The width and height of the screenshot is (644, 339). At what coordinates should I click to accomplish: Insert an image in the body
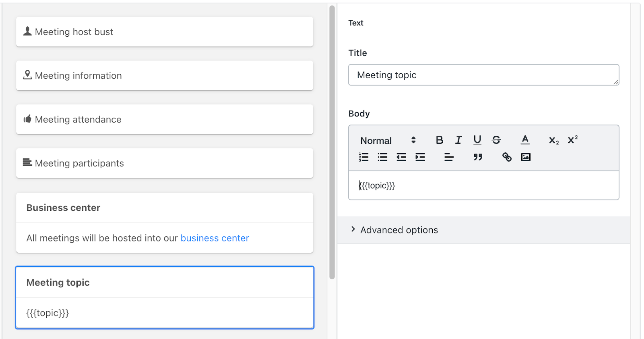(526, 157)
